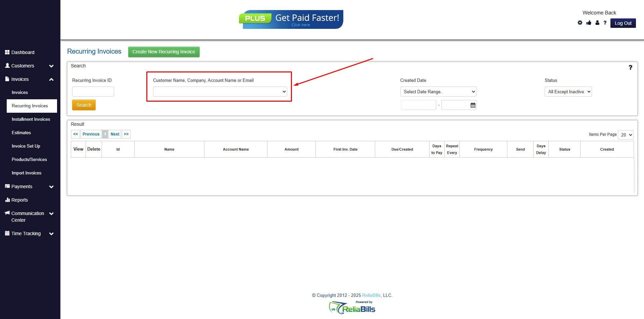
Task: Click the Communication Center megaphone icon
Action: [7, 213]
